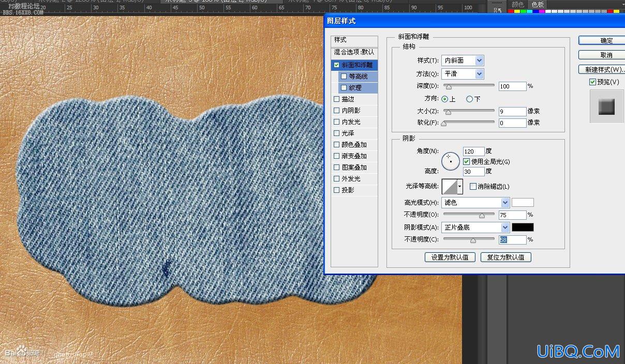Pick the magenta swatch in the 色板 panel
This screenshot has width=625, height=364.
[542, 11]
